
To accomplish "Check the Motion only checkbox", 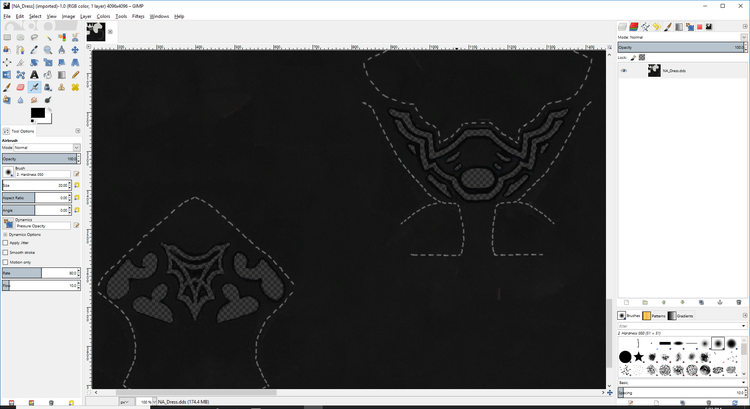I will coord(5,262).
